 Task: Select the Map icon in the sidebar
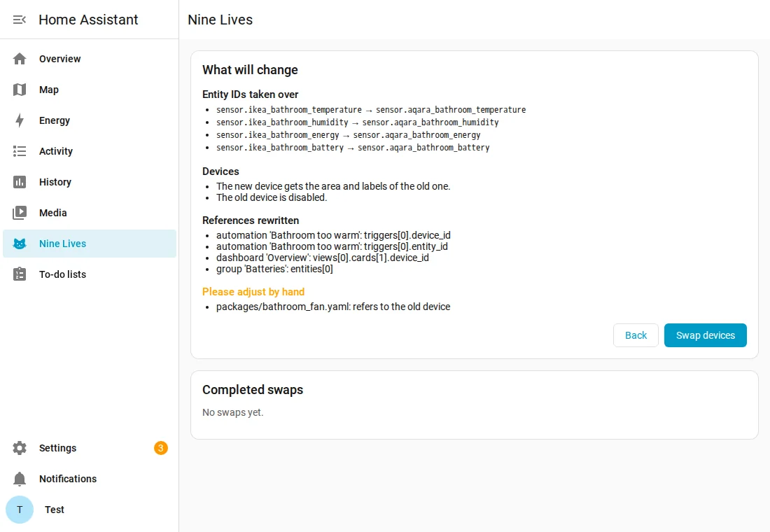coord(20,90)
